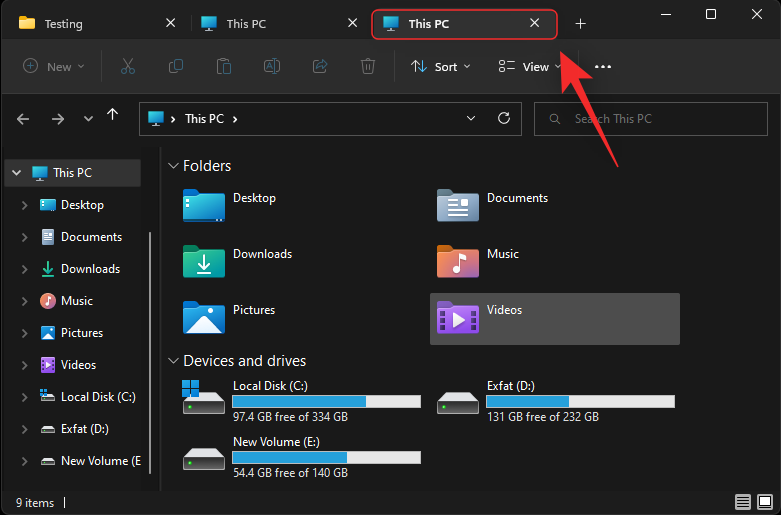Select Exfat (D:) drive in main pane

555,401
